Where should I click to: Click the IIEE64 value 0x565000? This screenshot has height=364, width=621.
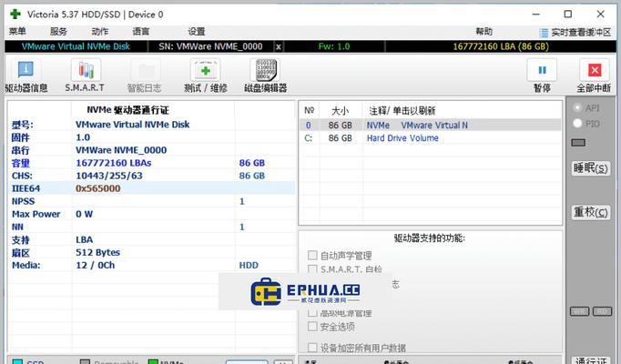coord(97,188)
